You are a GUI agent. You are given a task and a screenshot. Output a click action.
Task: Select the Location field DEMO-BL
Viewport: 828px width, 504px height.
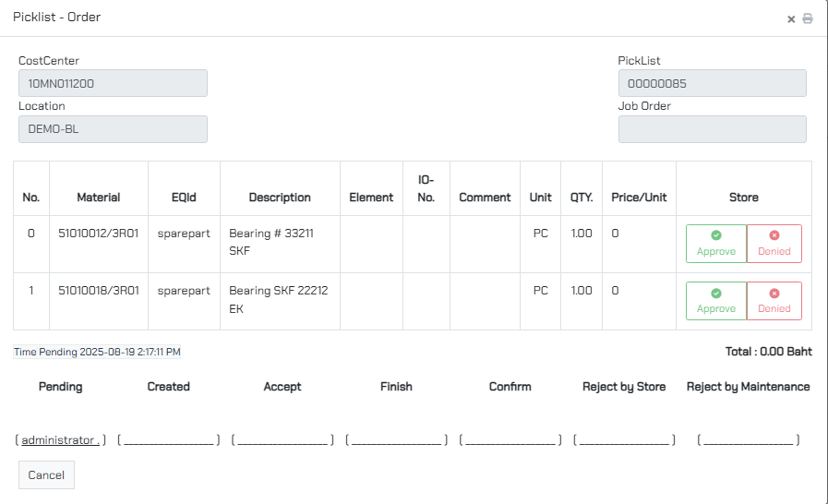point(113,129)
